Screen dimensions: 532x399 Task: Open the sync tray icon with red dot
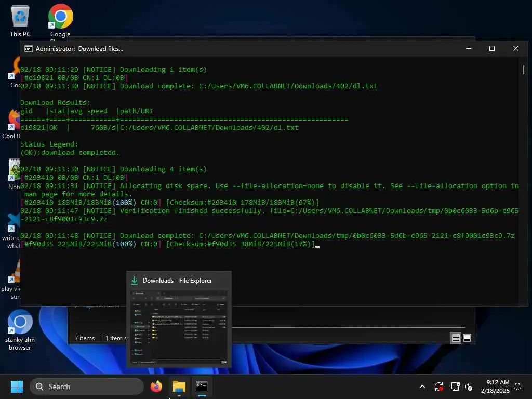438,387
